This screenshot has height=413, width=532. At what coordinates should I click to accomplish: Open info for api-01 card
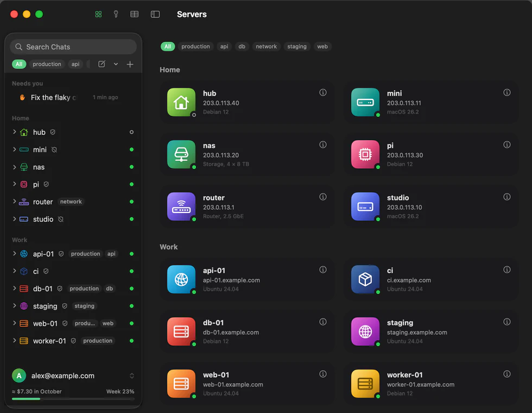click(x=323, y=270)
